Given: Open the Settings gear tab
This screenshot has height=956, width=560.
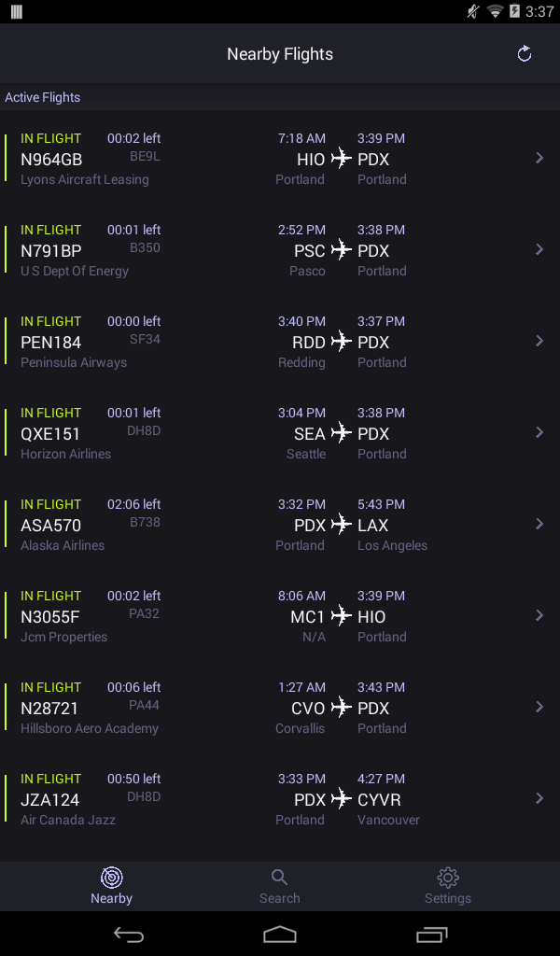Looking at the screenshot, I should pyautogui.click(x=448, y=885).
